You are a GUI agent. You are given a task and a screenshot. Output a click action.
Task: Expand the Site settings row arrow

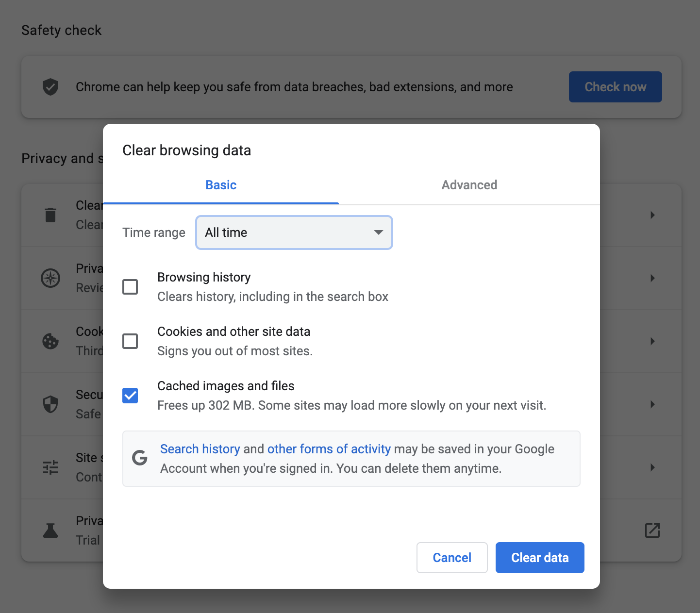click(x=652, y=467)
